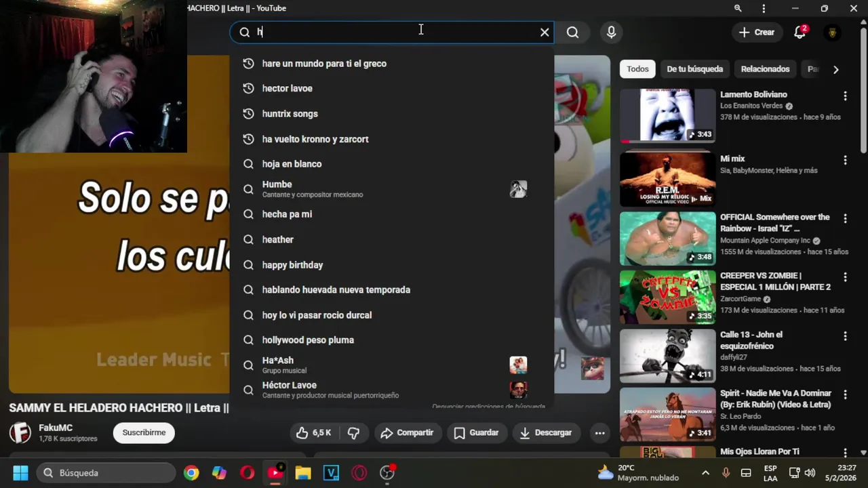Select the Humbe artist suggestion

392,189
